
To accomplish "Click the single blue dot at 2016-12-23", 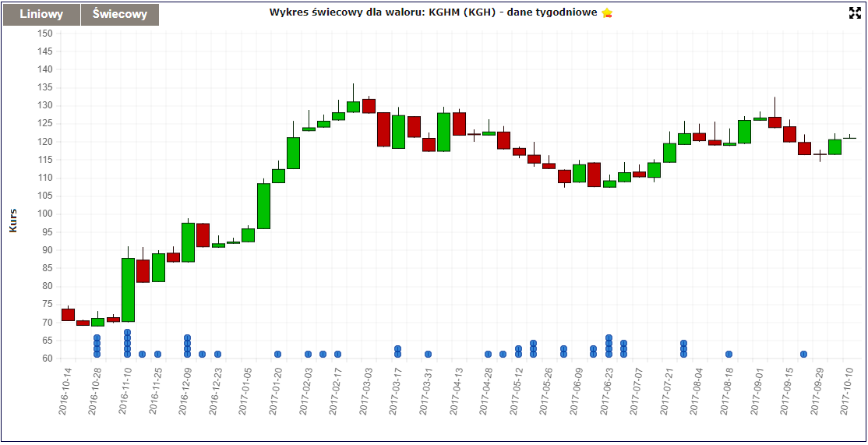I will click(218, 355).
